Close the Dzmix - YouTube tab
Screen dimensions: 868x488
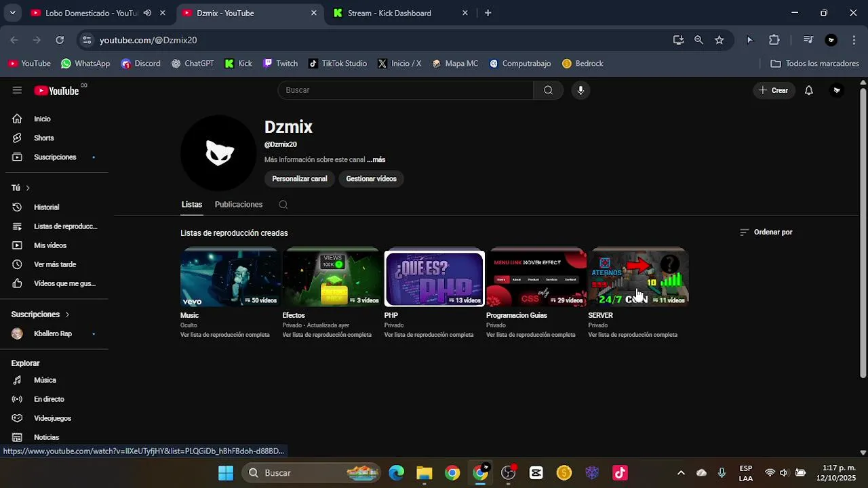click(314, 13)
